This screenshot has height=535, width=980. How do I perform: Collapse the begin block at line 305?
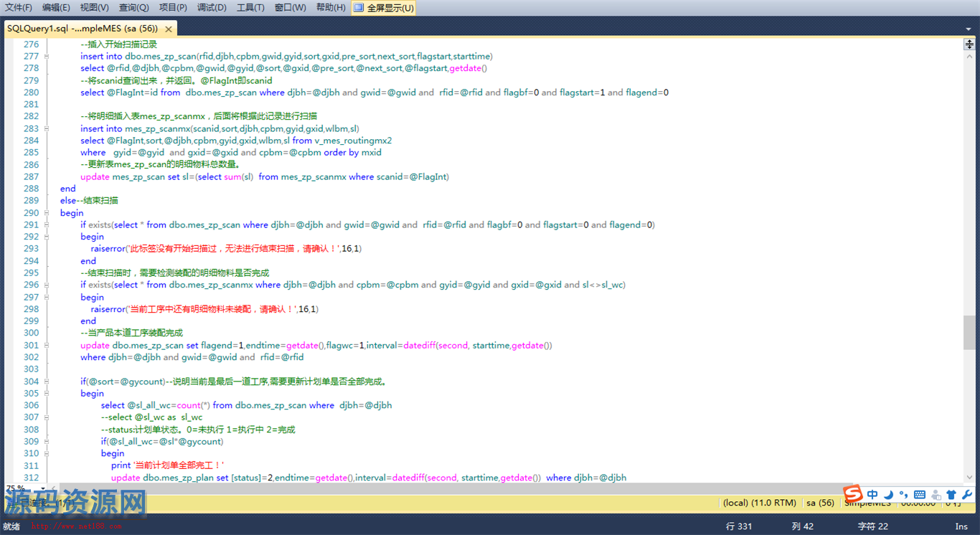pos(47,393)
